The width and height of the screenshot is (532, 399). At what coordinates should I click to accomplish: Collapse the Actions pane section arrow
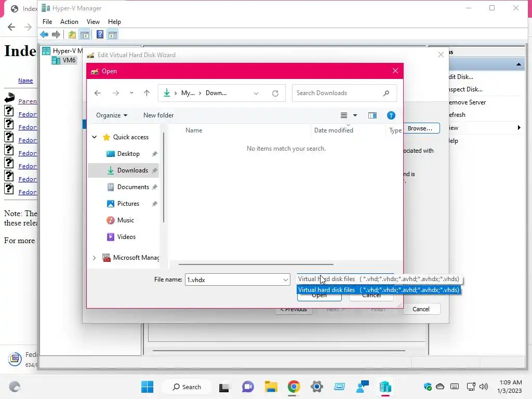[x=518, y=64]
